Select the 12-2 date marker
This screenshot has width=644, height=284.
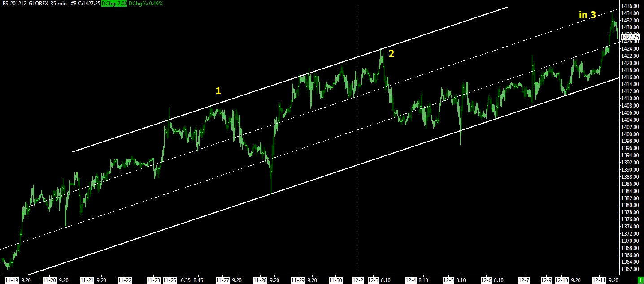pyautogui.click(x=358, y=280)
